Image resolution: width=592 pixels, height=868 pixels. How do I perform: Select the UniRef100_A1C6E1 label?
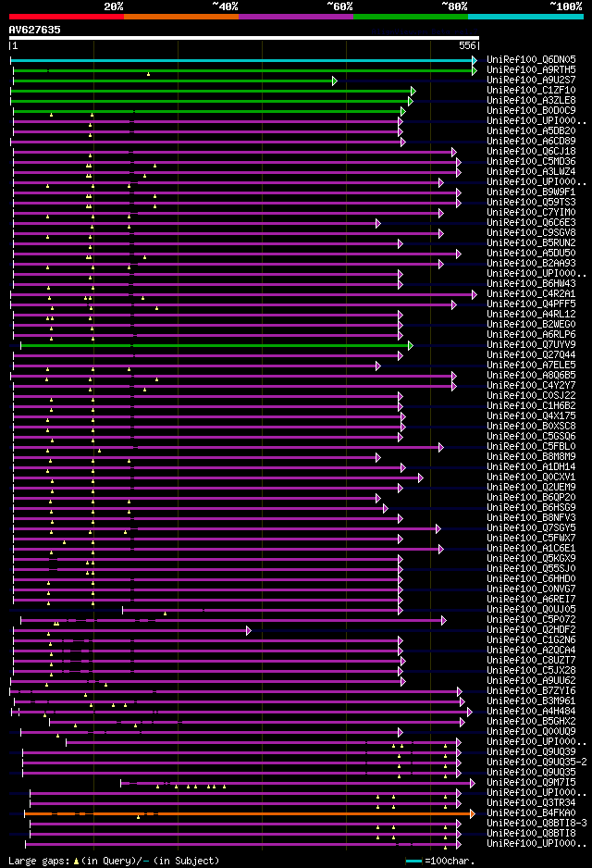click(x=531, y=548)
